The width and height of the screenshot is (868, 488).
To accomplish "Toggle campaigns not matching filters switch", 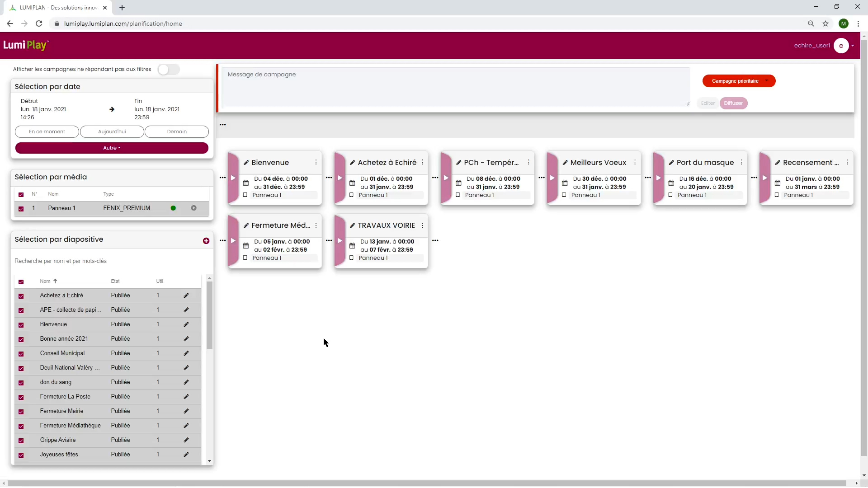I will [x=169, y=70].
